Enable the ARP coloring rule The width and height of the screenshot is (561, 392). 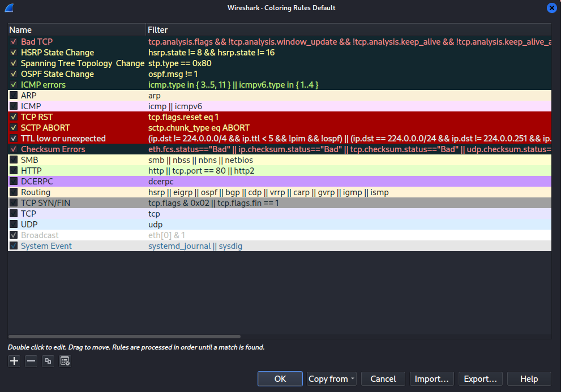[13, 95]
